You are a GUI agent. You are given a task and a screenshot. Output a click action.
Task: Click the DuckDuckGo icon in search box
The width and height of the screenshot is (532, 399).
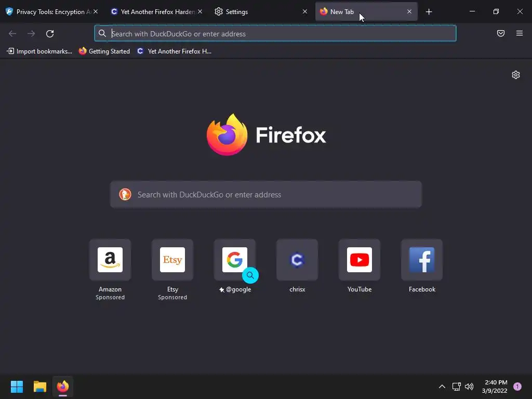(125, 194)
